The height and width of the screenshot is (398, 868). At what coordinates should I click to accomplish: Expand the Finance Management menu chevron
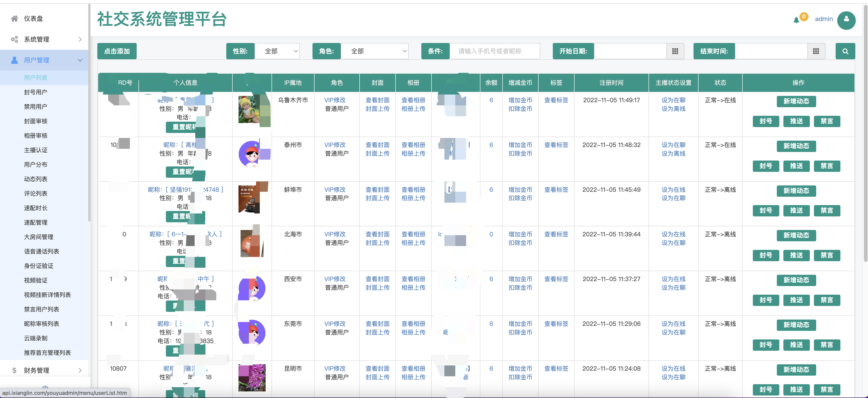click(80, 370)
